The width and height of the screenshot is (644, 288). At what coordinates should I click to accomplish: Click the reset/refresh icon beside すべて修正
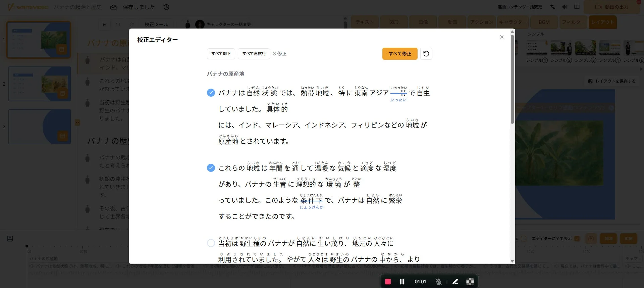click(x=426, y=54)
